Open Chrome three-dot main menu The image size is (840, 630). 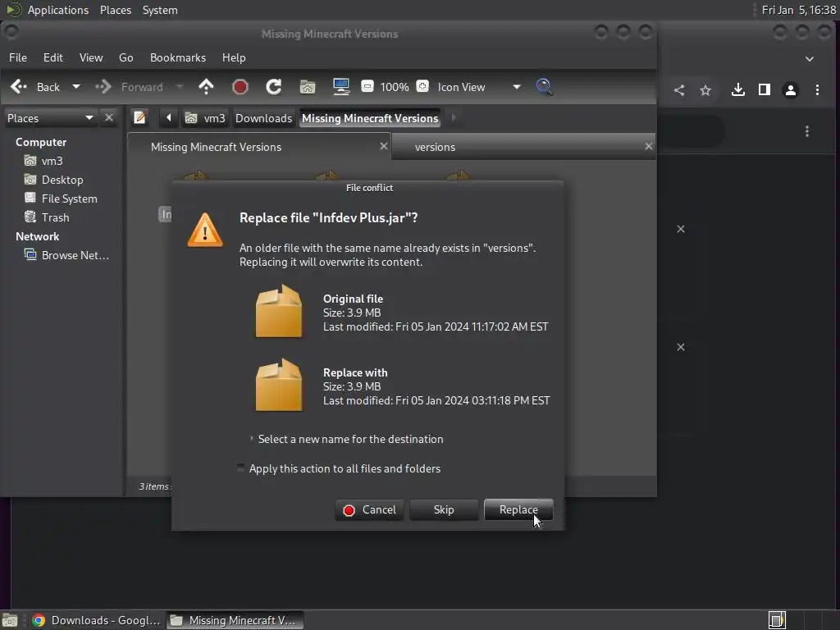point(817,89)
